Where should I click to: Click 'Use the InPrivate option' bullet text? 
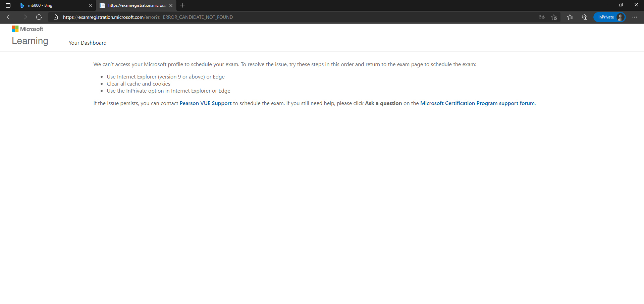[168, 91]
